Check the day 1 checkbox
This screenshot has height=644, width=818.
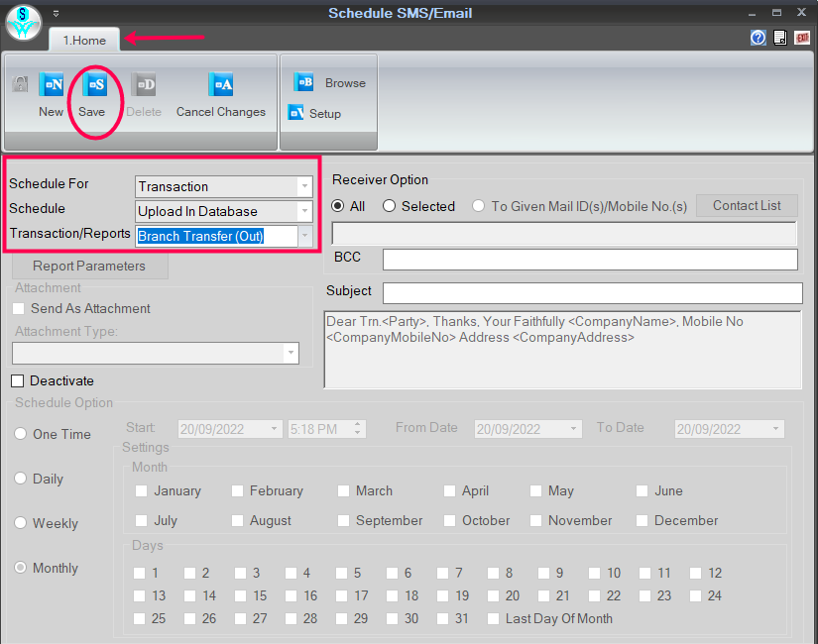139,573
